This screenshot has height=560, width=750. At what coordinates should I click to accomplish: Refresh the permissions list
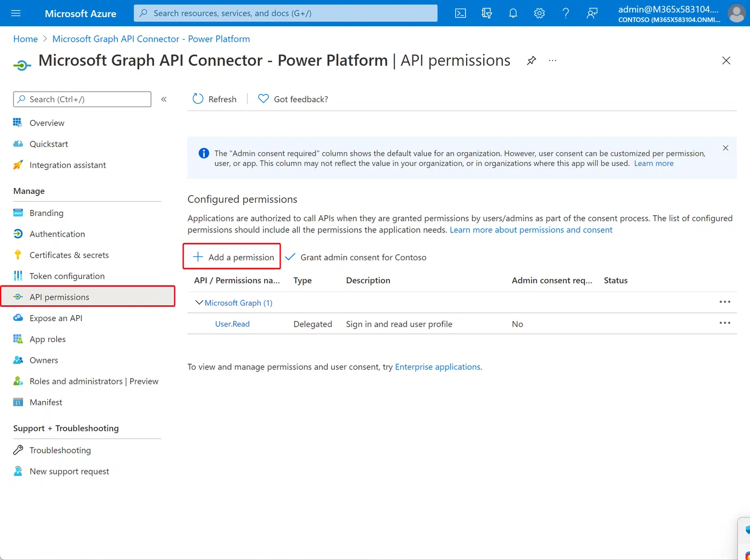pyautogui.click(x=214, y=99)
